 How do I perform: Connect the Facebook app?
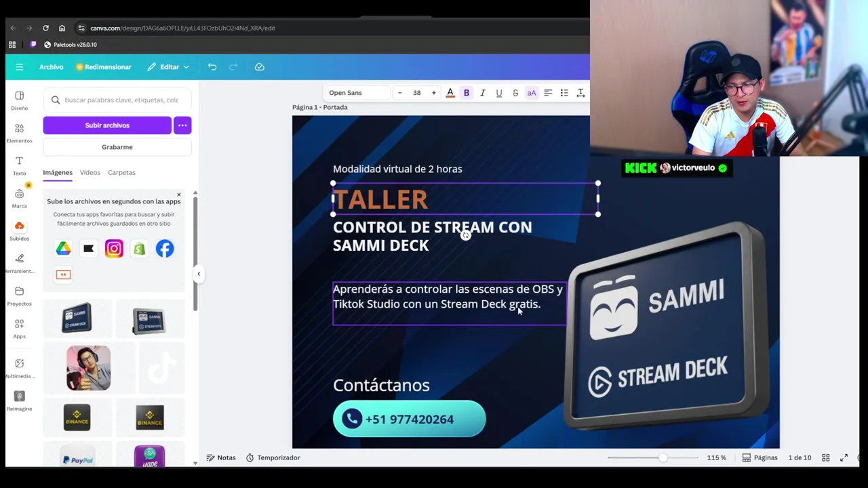[x=165, y=249]
